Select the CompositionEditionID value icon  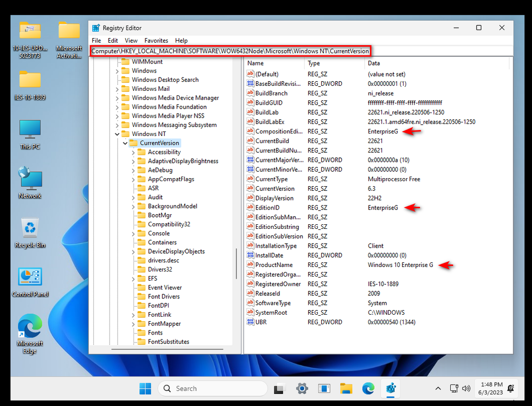[250, 131]
